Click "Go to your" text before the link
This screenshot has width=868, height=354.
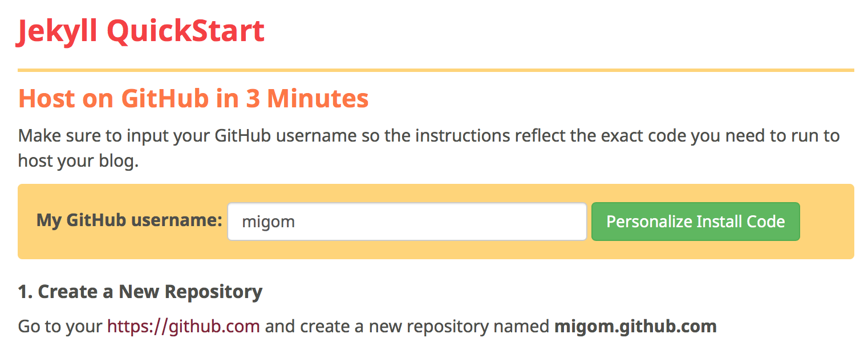[60, 327]
